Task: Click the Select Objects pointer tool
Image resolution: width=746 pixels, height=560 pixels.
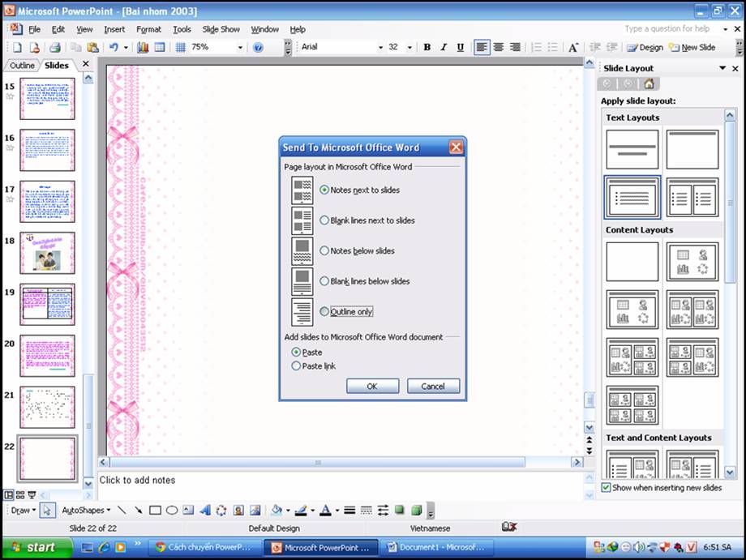Action: coord(47,510)
